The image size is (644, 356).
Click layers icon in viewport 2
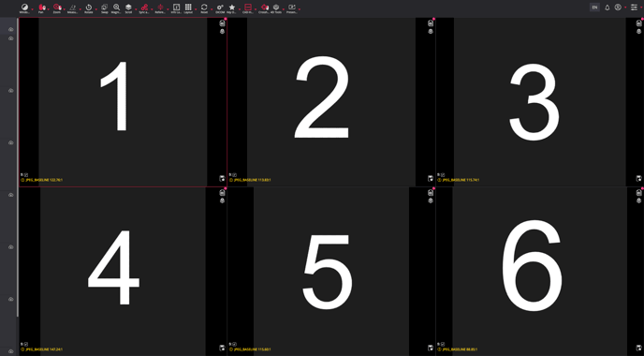431,31
